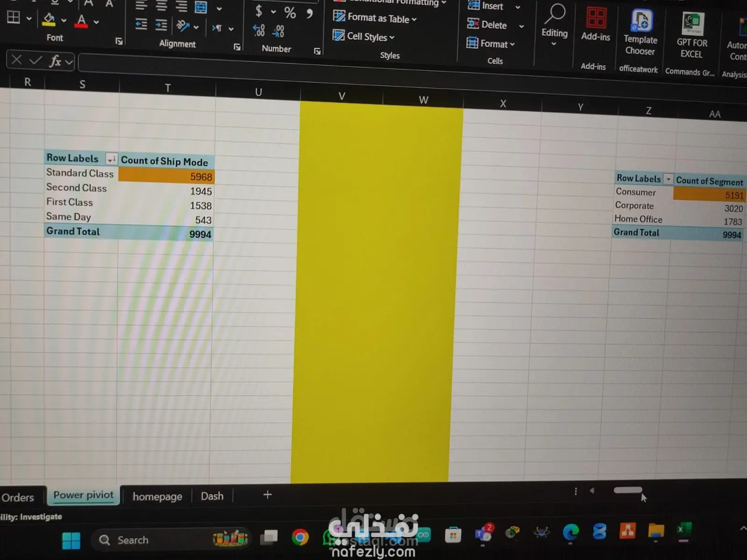Open the Number format dialog launcher

(x=317, y=51)
